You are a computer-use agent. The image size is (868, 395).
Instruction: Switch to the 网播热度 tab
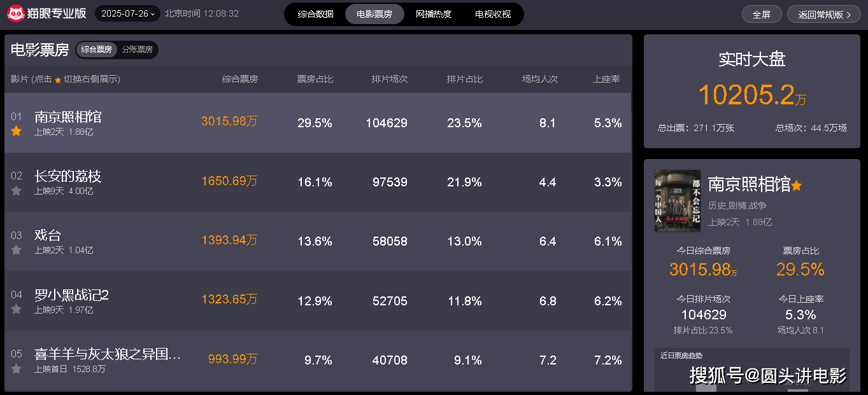coord(434,14)
